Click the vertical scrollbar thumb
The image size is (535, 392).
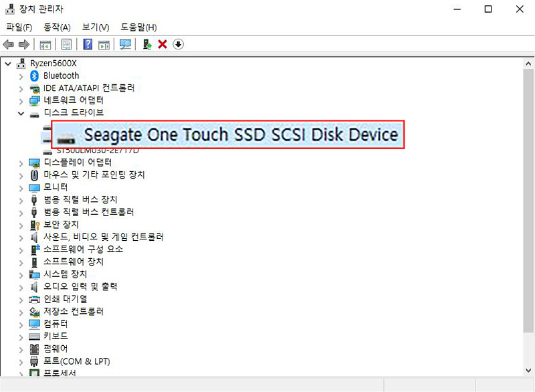[x=528, y=200]
